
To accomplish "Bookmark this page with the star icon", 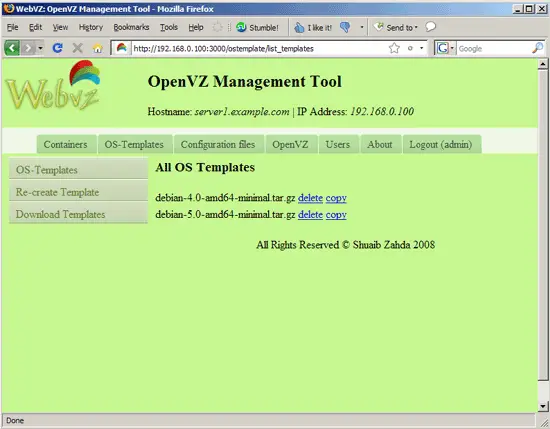I will (394, 48).
